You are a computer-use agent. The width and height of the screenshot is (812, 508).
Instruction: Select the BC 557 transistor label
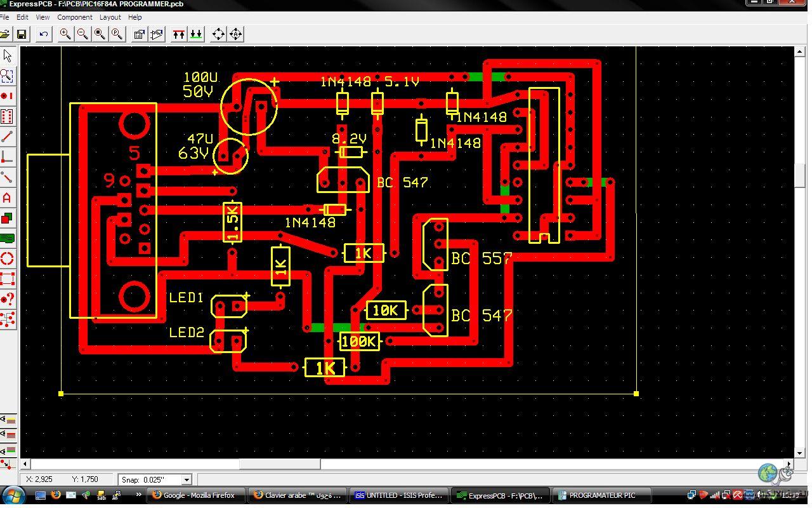click(x=481, y=258)
